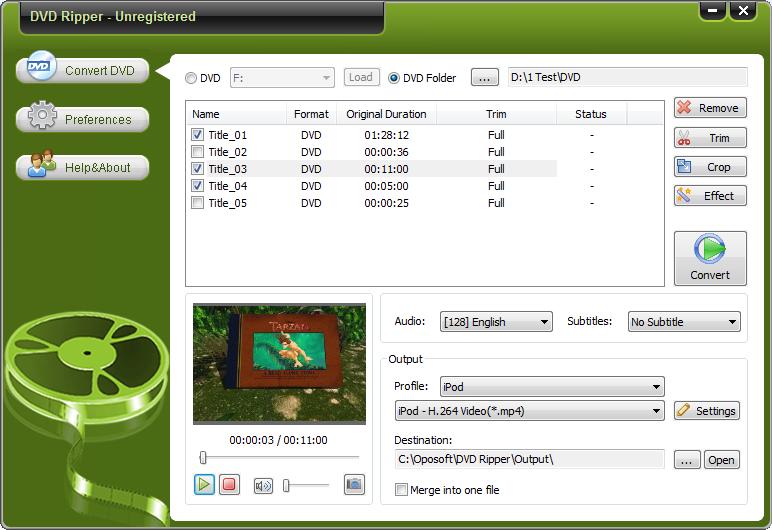Image resolution: width=772 pixels, height=530 pixels.
Task: Click the Status column header
Action: (x=591, y=114)
